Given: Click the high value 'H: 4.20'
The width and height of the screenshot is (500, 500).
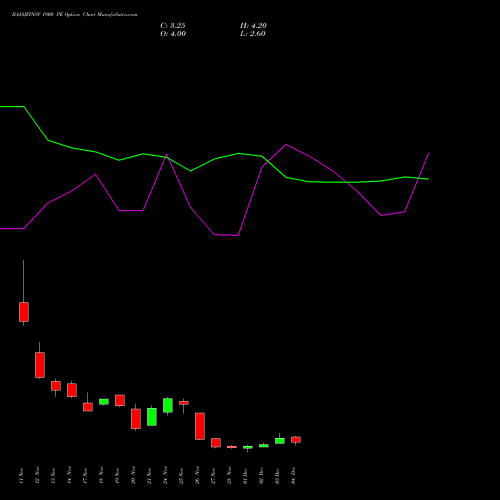Looking at the screenshot, I should pyautogui.click(x=253, y=26).
